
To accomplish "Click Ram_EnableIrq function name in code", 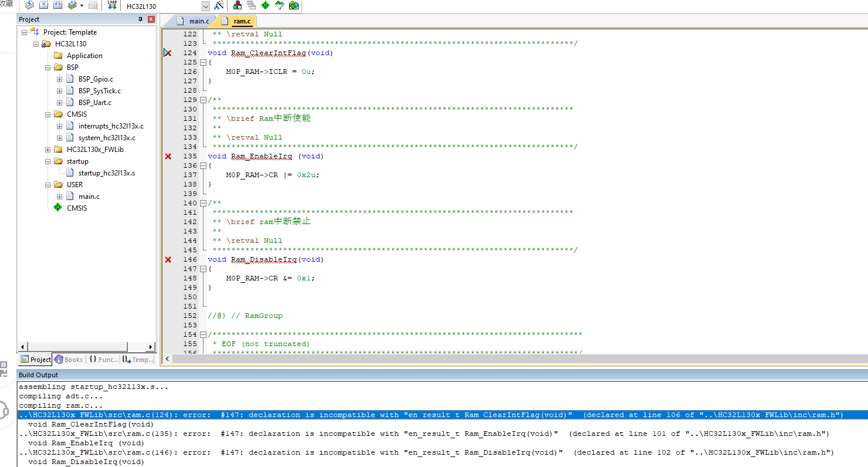I will 262,156.
